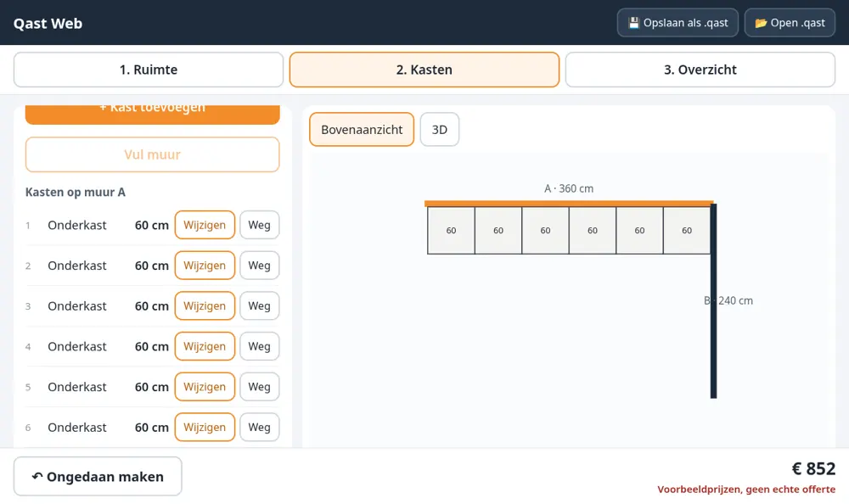The image size is (849, 504).
Task: Click Wijzigen for Onderkast 3
Action: 205,305
